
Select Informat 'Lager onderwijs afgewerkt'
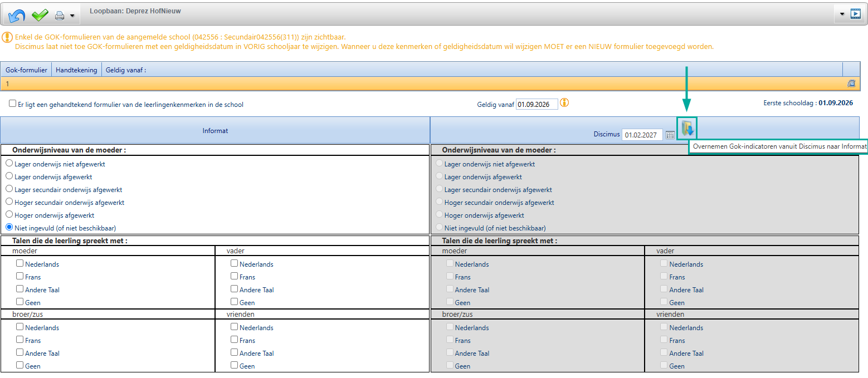9,176
